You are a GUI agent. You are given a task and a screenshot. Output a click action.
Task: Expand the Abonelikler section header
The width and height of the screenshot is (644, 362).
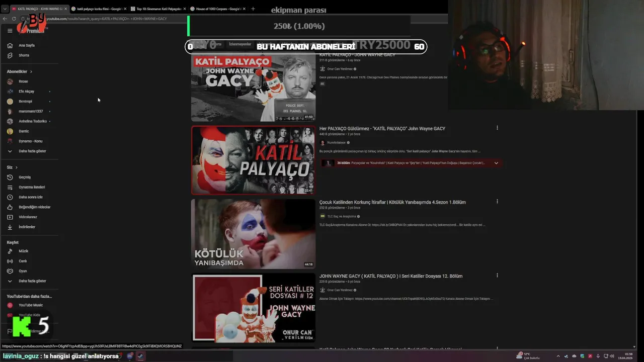tap(20, 71)
